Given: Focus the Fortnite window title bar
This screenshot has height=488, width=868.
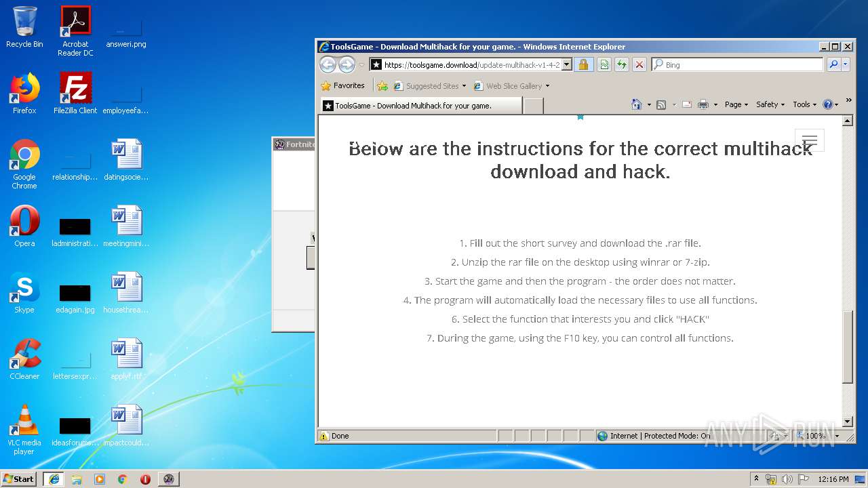Looking at the screenshot, I should (x=294, y=144).
